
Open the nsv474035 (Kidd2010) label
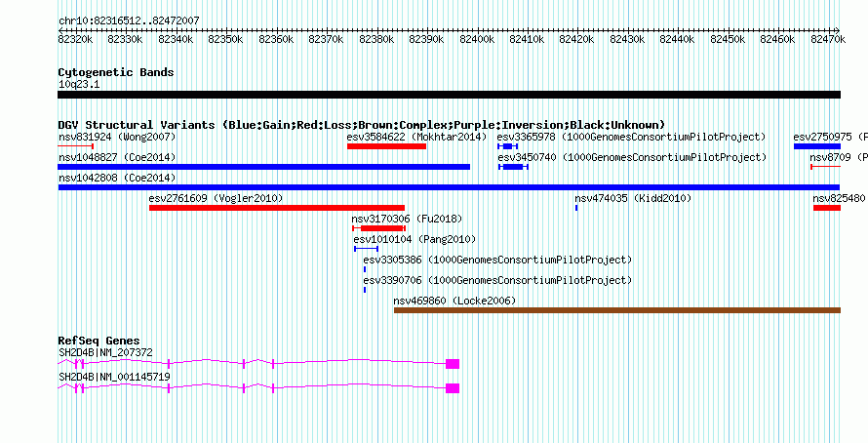(x=633, y=198)
